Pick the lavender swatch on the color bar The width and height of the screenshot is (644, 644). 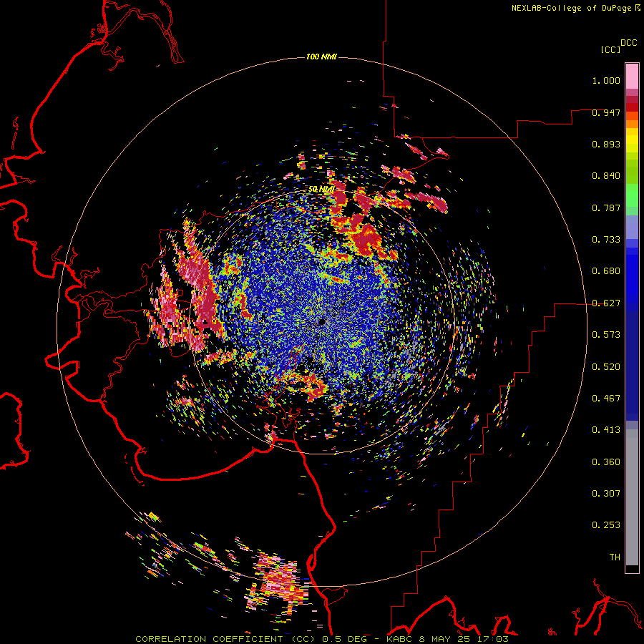click(x=632, y=227)
